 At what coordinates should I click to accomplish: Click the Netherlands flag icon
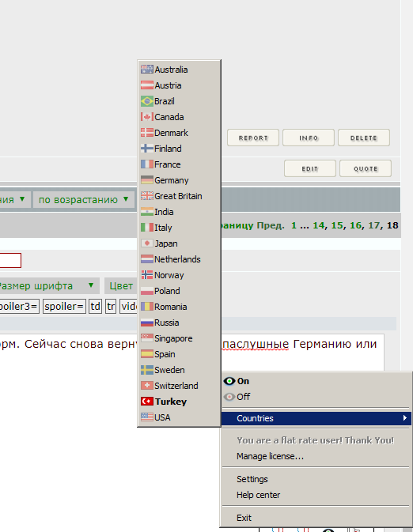[x=147, y=259]
